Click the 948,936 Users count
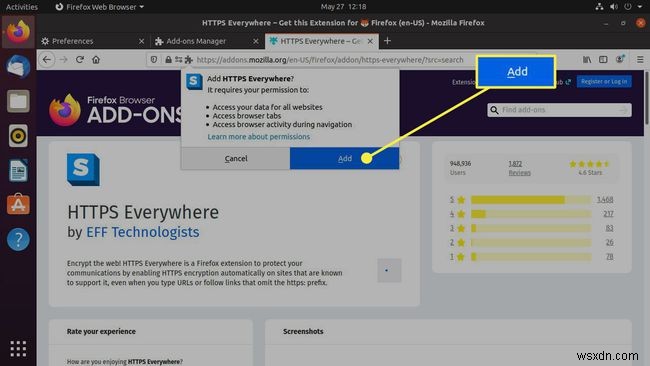The image size is (650, 366). [x=460, y=168]
